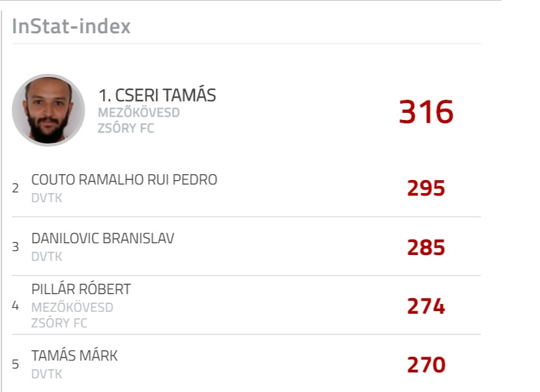Viewport: 540px width, 392px height.
Task: Click the 316 index score
Action: tap(426, 112)
